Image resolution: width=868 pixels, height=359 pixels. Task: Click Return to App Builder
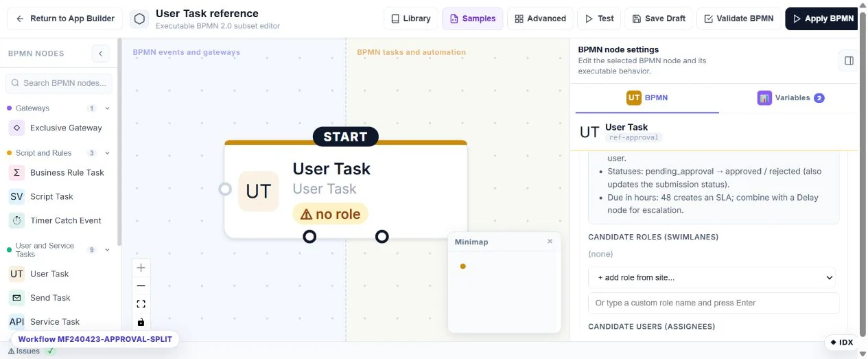tap(65, 19)
